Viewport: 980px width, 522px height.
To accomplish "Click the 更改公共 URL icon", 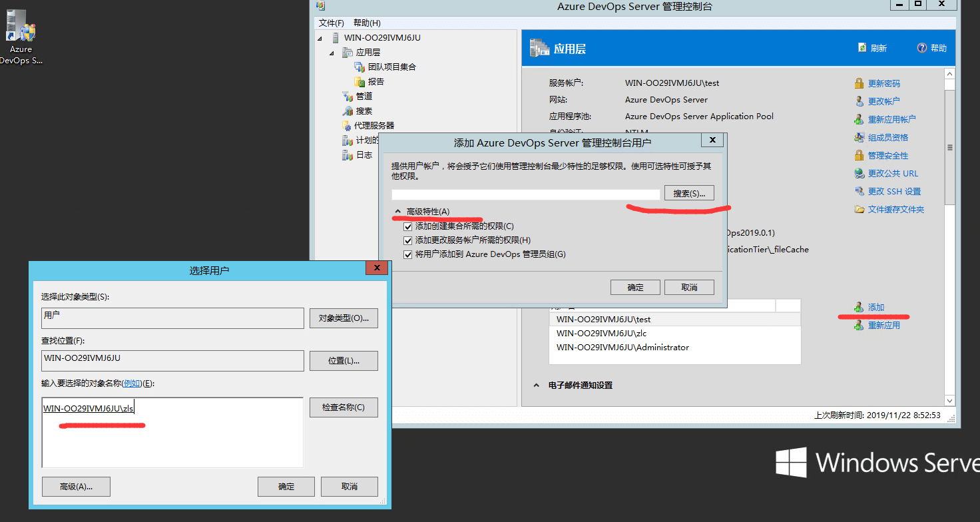I will (859, 174).
